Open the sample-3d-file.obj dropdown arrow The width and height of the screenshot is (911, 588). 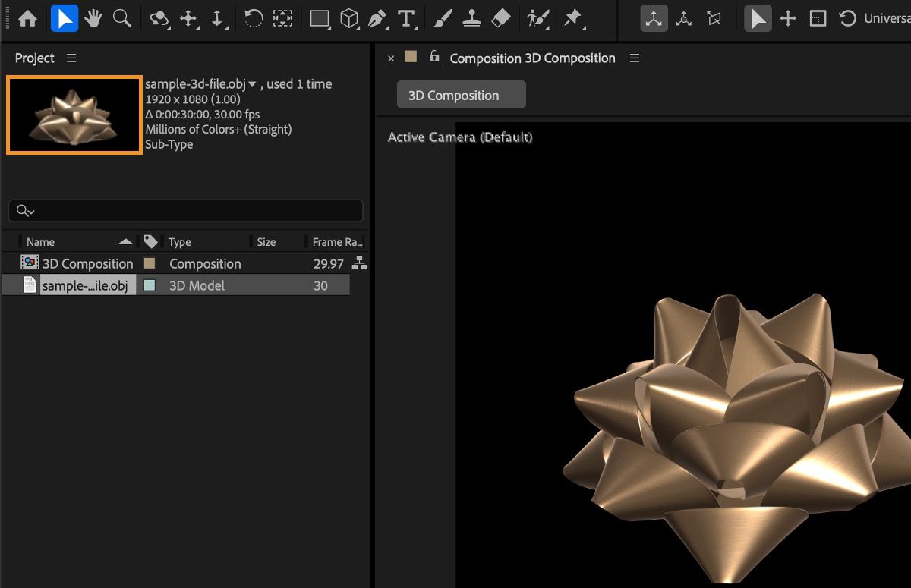tap(252, 84)
